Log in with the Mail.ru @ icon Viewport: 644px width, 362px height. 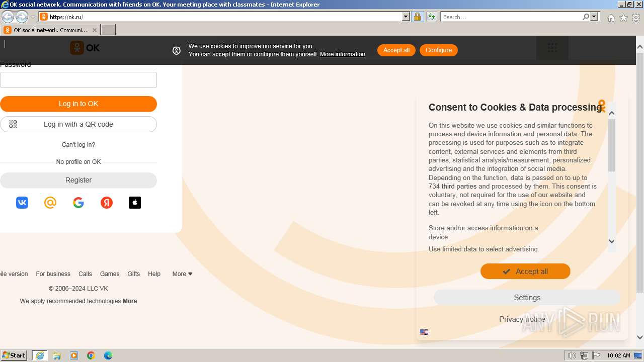50,203
